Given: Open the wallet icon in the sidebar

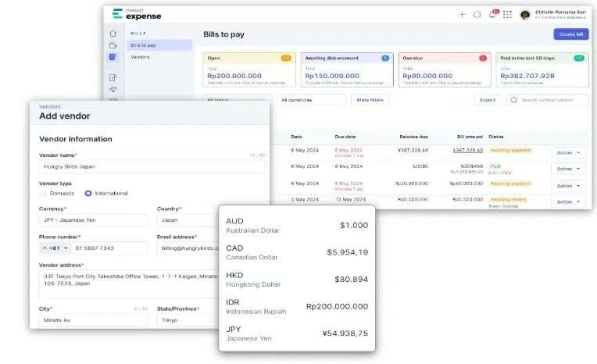Looking at the screenshot, I should tap(113, 45).
